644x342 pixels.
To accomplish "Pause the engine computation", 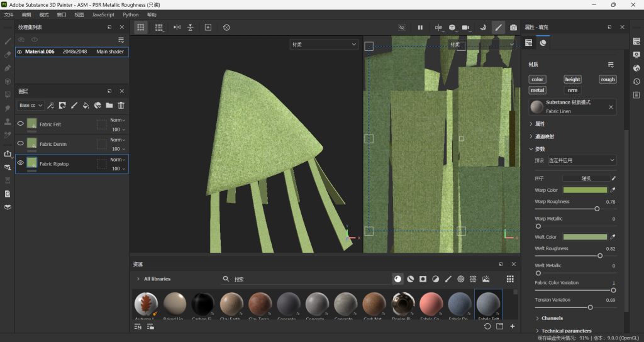I will 420,28.
